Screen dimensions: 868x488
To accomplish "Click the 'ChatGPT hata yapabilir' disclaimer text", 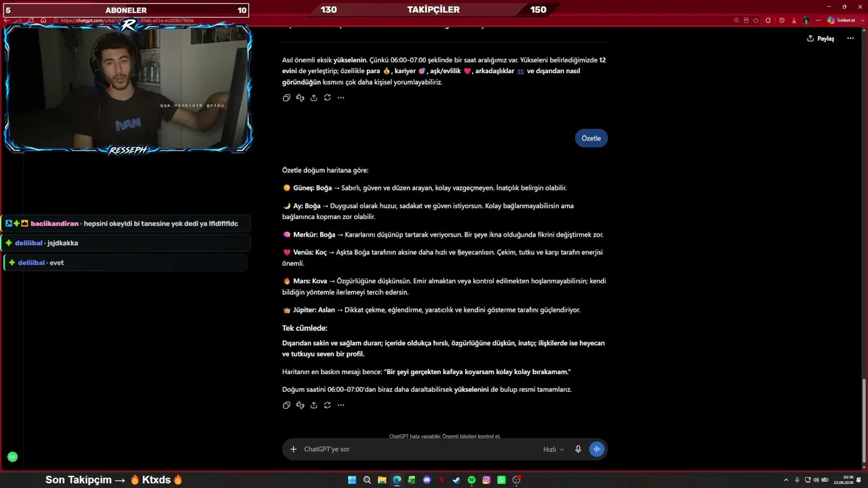I will click(445, 436).
